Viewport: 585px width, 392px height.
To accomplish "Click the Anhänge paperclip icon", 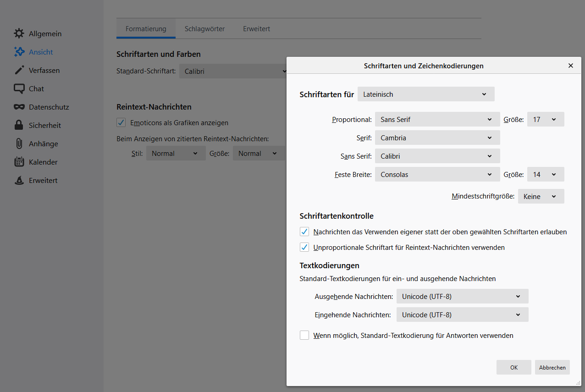I will [19, 144].
